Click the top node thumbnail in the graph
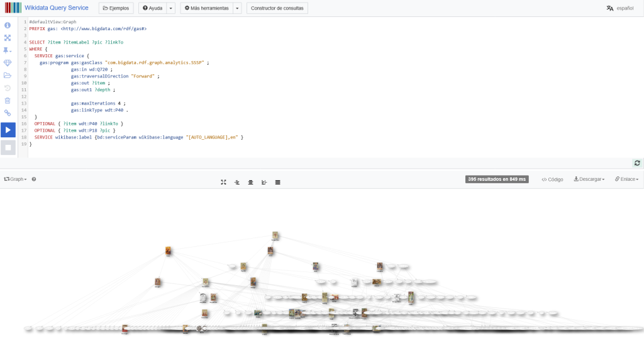This screenshot has width=644, height=347. (275, 236)
